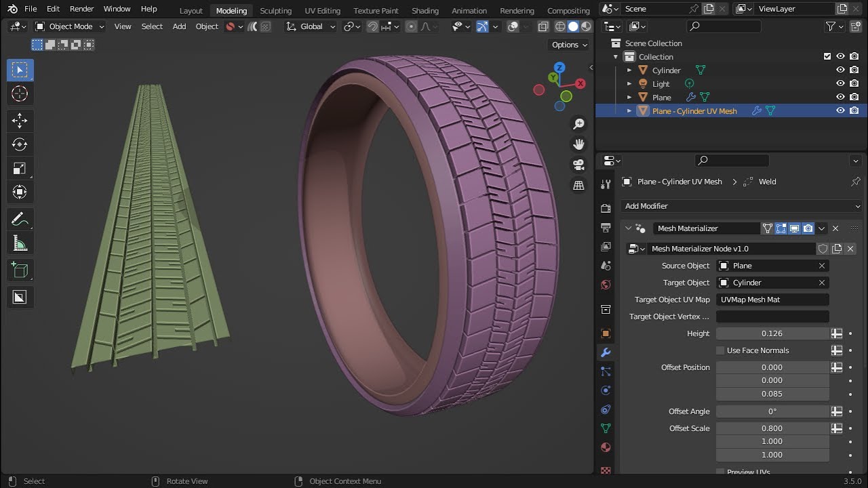Screen dimensions: 868x488
Task: Select the Select Box tool
Action: tap(20, 70)
